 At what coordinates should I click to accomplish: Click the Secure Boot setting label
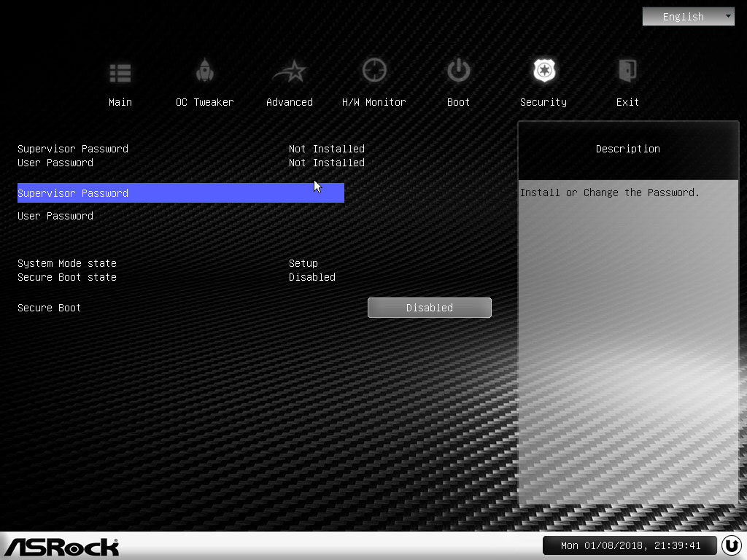click(49, 308)
